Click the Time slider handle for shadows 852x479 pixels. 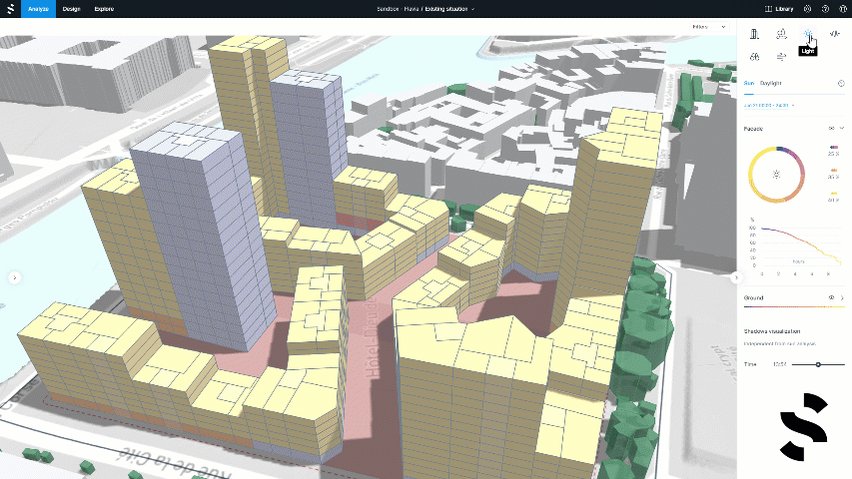tap(818, 364)
